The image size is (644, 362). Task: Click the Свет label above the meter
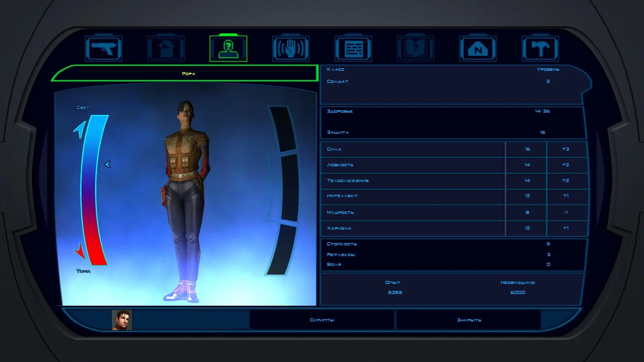pos(83,108)
